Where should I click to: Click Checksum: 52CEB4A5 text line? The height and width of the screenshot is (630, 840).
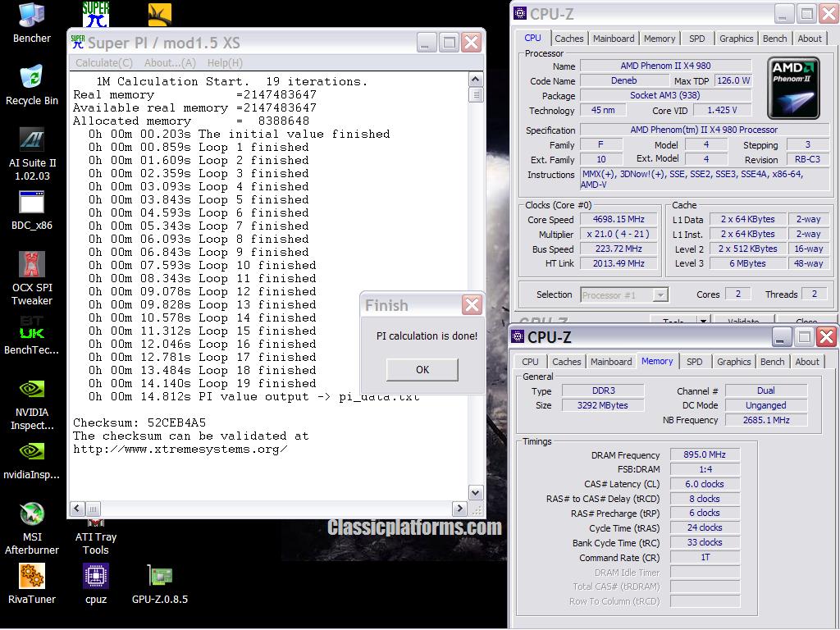click(139, 422)
